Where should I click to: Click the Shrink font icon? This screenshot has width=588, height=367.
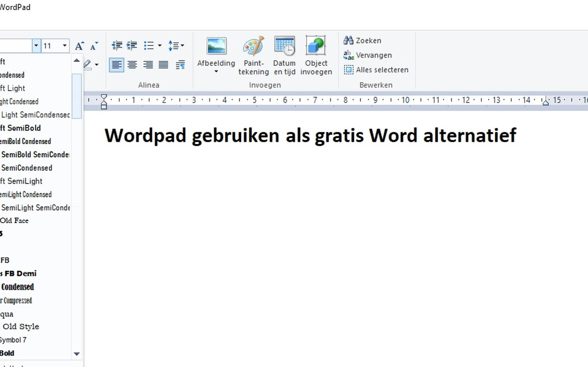(x=94, y=46)
